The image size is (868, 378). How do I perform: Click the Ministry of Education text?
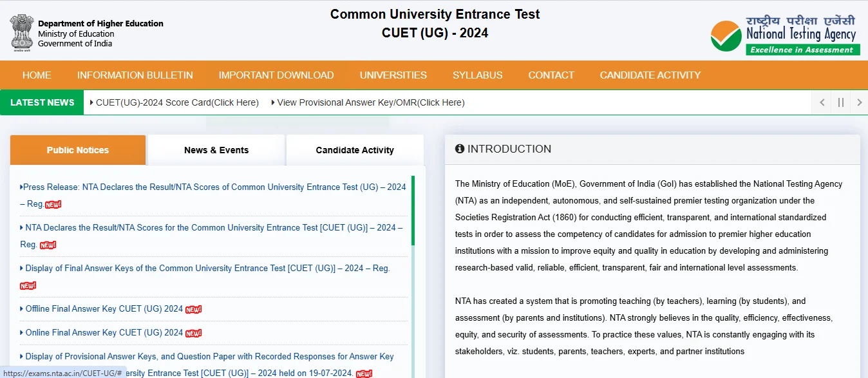point(76,33)
